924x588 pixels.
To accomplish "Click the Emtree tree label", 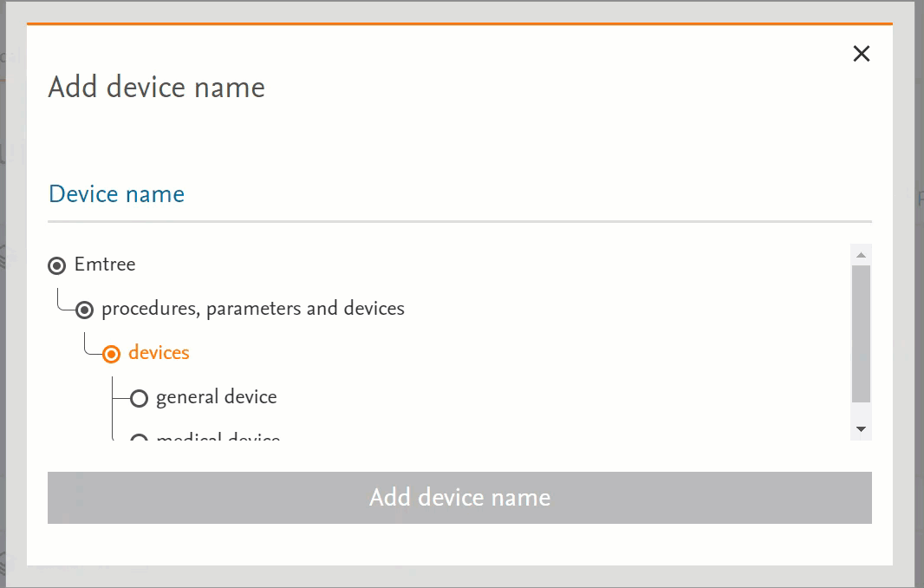I will pyautogui.click(x=105, y=265).
